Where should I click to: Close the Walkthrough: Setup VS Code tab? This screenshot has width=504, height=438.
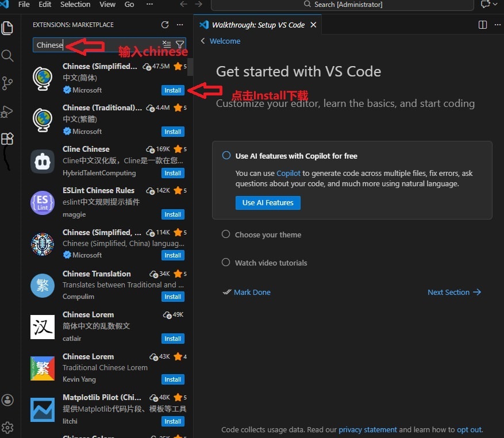tap(313, 25)
